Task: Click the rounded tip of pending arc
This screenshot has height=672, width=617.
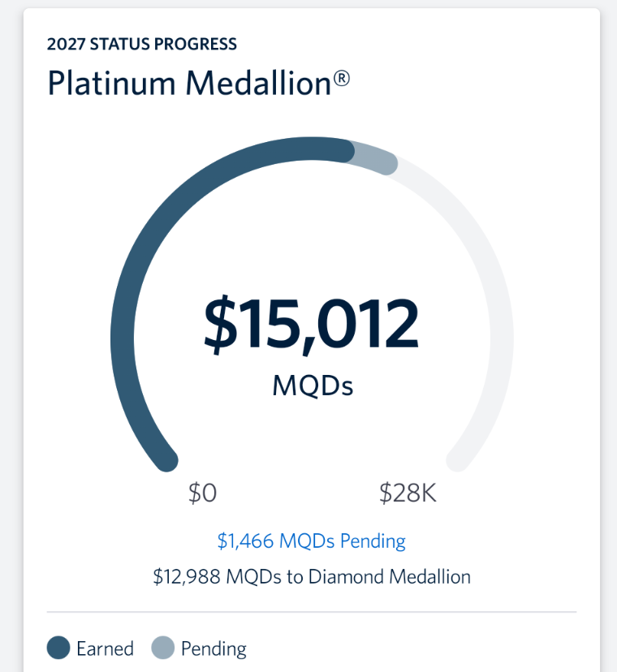Action: 386,163
